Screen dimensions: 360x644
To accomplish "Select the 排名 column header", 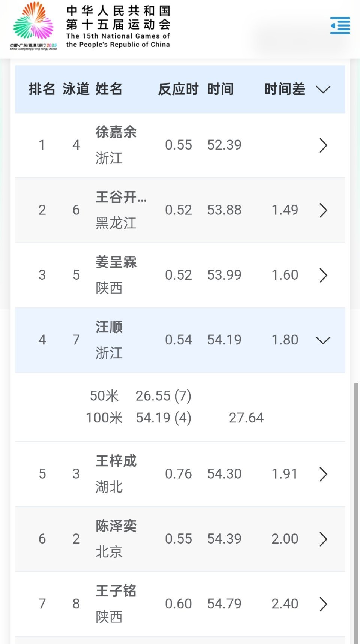I will (x=42, y=89).
